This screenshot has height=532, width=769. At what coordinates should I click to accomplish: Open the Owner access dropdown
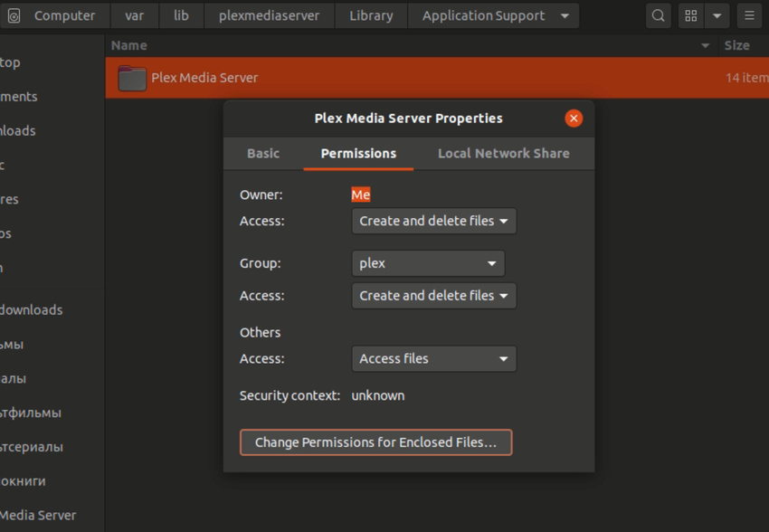point(433,221)
